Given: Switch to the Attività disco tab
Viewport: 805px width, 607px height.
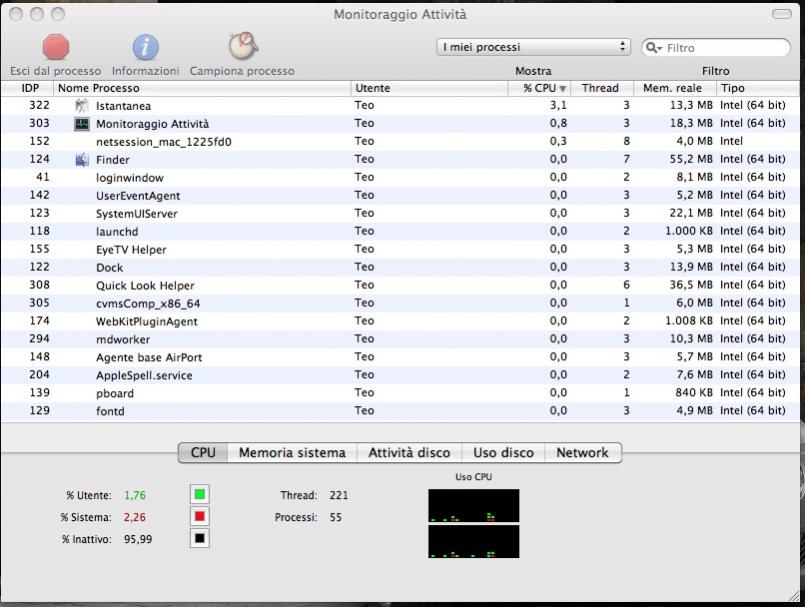Looking at the screenshot, I should coord(409,452).
